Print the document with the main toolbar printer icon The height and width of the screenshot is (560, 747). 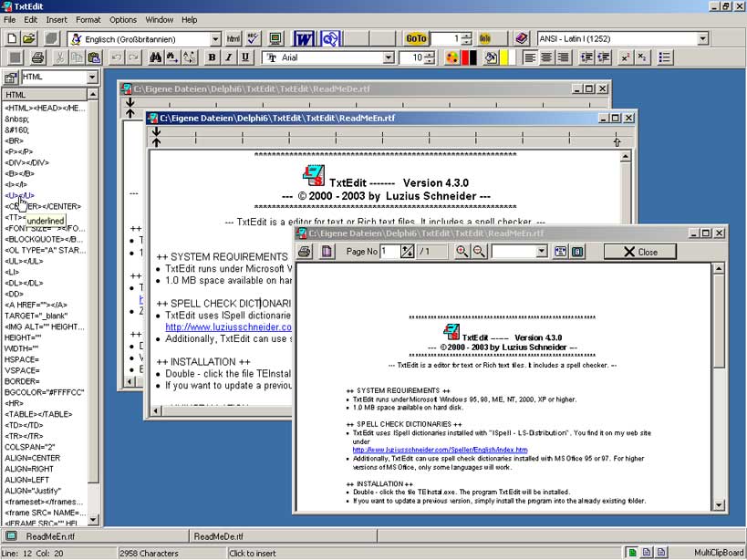pos(38,58)
